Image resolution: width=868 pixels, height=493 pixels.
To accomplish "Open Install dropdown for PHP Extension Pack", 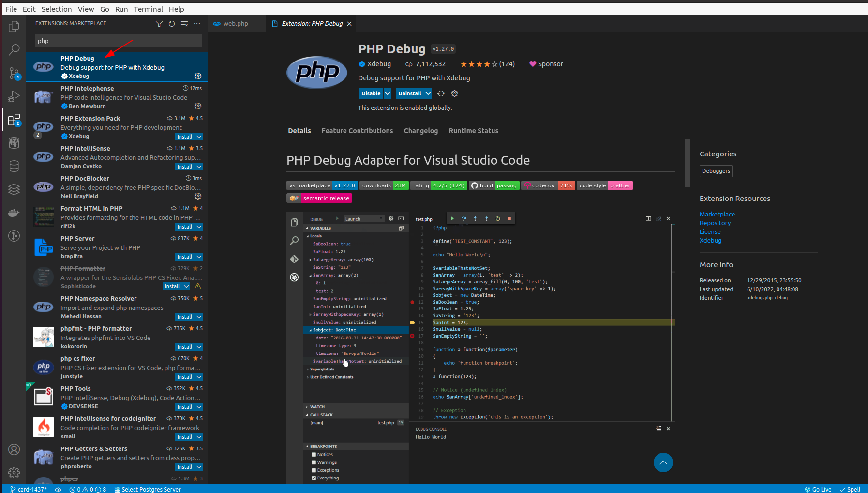I will pyautogui.click(x=199, y=137).
